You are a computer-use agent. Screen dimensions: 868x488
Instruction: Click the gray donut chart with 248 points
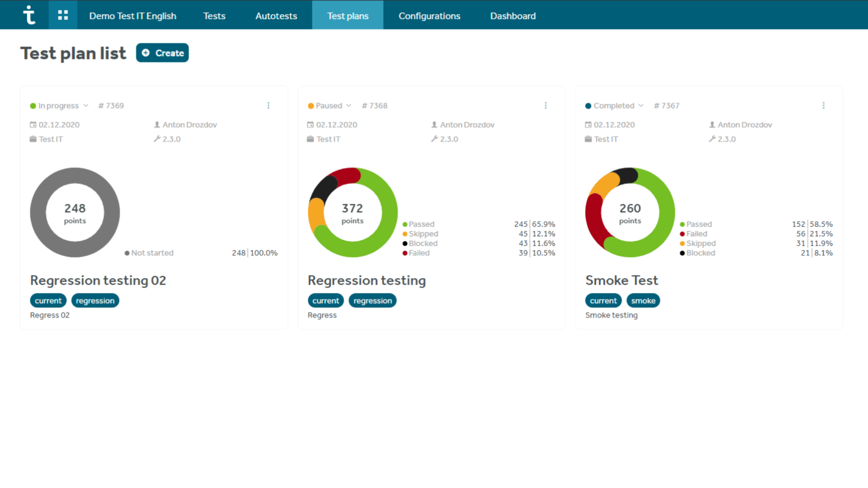[x=75, y=212]
